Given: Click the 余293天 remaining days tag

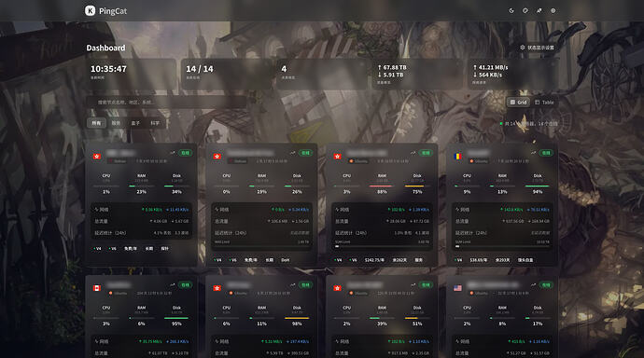Looking at the screenshot, I should coord(503,260).
